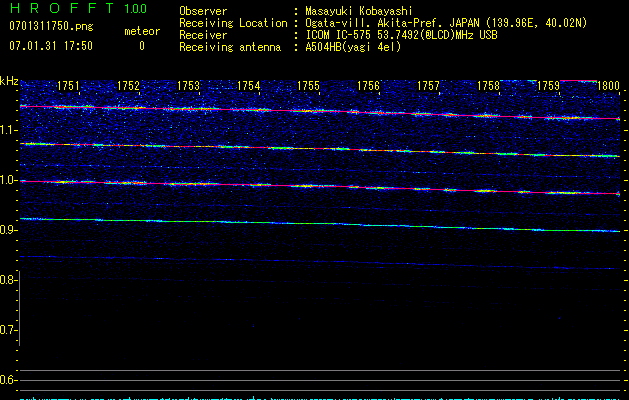Click the 07.01.31 17:50 timestamp

(x=50, y=46)
